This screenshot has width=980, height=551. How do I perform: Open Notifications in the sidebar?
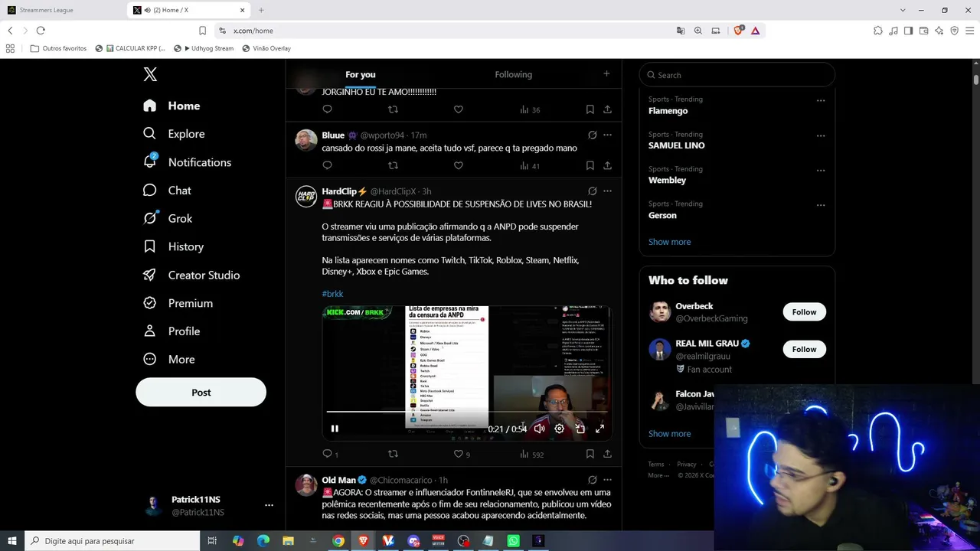(188, 162)
